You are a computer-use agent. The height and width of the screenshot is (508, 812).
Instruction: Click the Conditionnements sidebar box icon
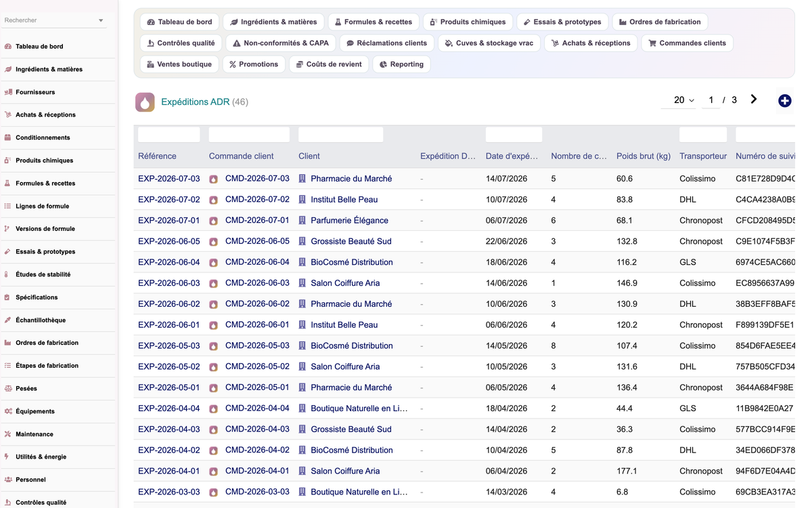8,137
